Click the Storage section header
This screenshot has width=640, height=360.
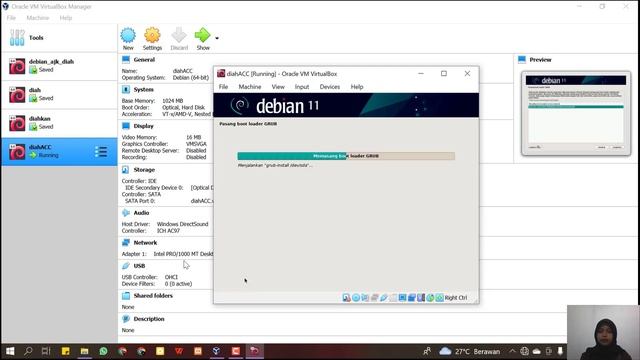pyautogui.click(x=144, y=170)
